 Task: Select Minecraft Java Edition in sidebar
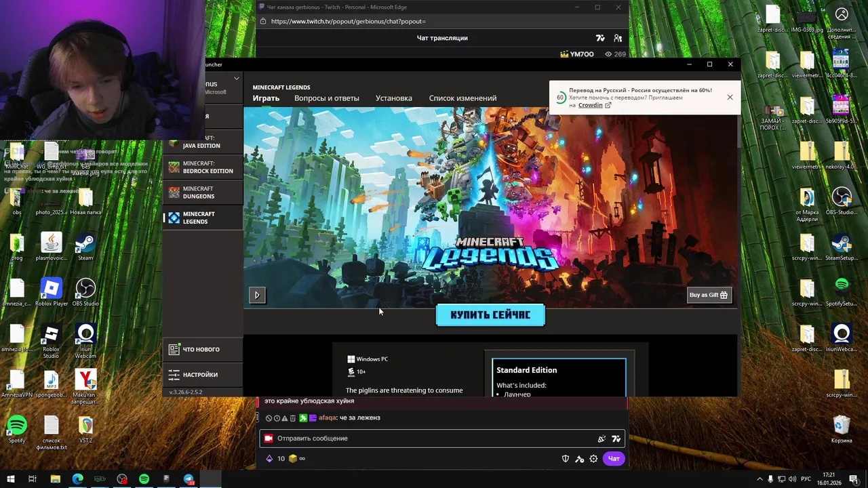click(203, 142)
